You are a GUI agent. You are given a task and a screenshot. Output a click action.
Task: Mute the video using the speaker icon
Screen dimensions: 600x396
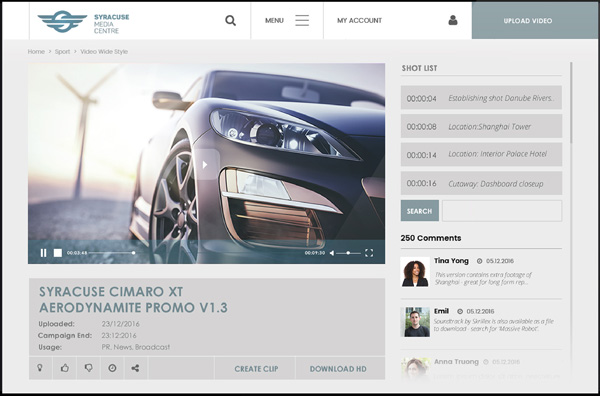tap(332, 253)
